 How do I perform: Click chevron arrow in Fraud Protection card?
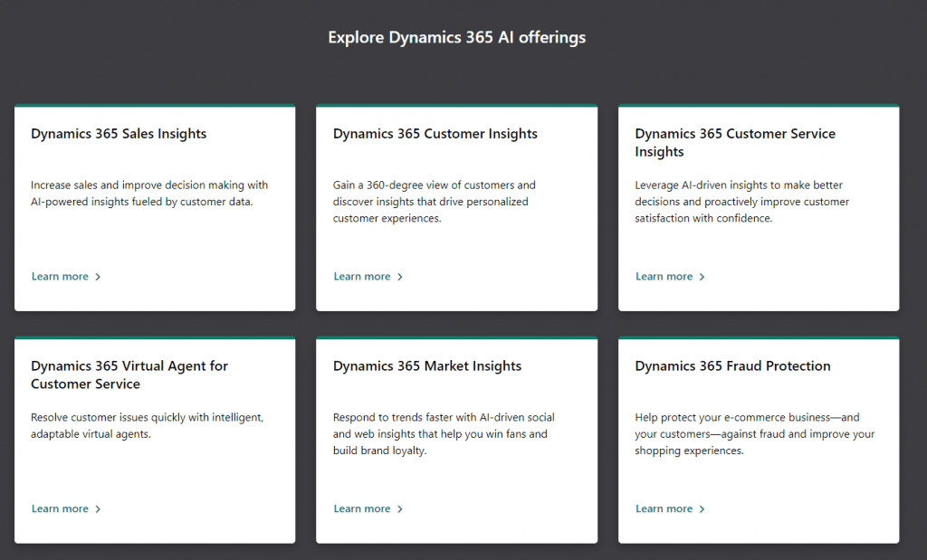coord(702,509)
